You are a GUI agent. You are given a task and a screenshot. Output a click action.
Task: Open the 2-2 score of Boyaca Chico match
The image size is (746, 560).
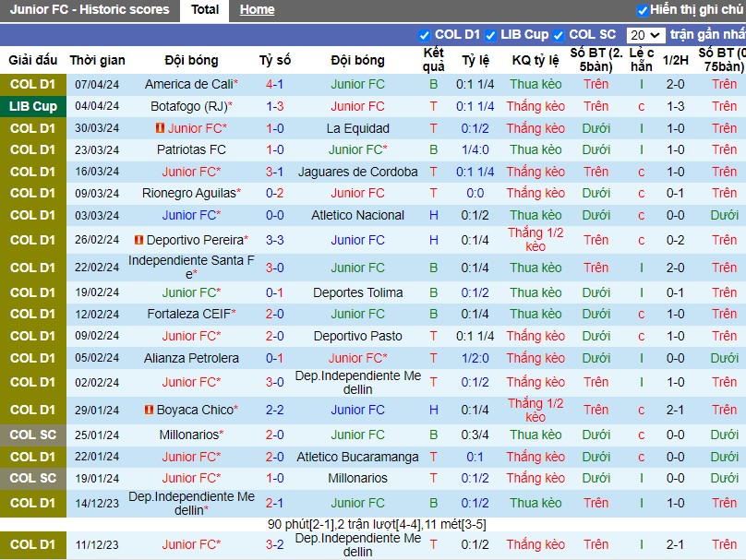(274, 410)
